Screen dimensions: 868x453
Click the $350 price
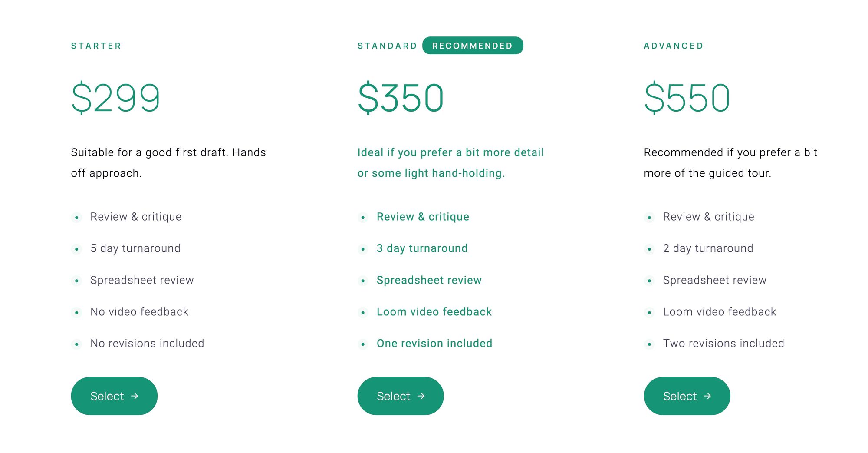pyautogui.click(x=401, y=98)
